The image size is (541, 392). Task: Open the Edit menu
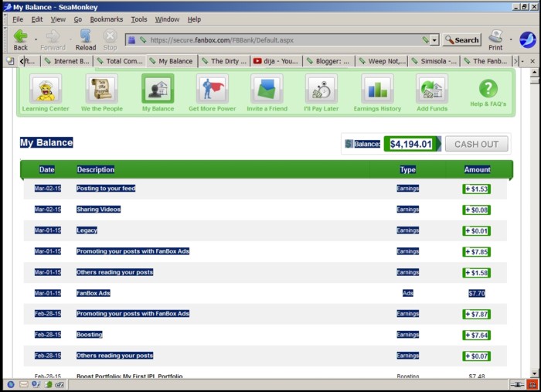37,19
